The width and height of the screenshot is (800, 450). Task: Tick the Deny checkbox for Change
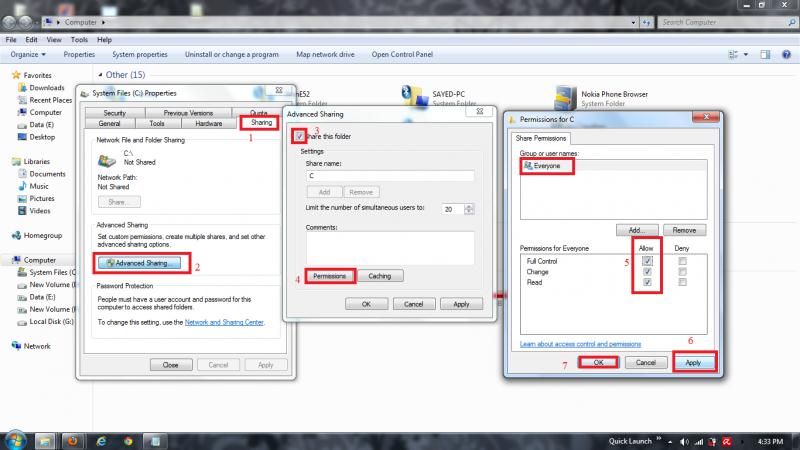(682, 271)
